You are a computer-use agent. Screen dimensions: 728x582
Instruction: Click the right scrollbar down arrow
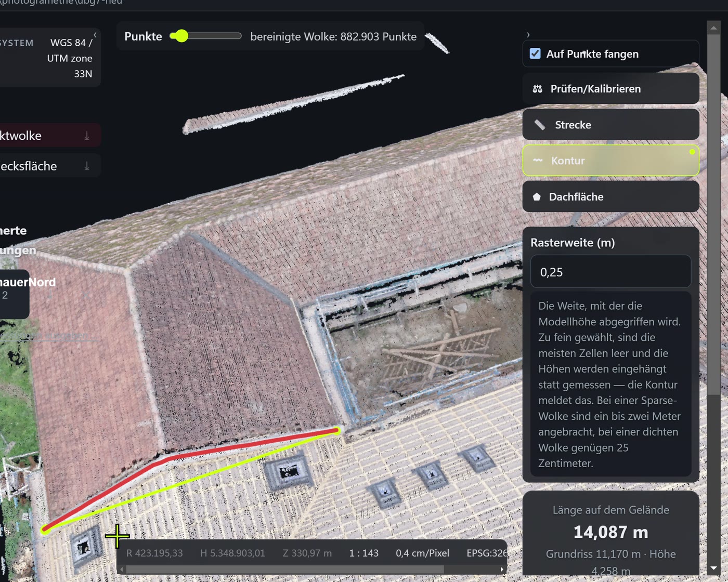point(713,568)
